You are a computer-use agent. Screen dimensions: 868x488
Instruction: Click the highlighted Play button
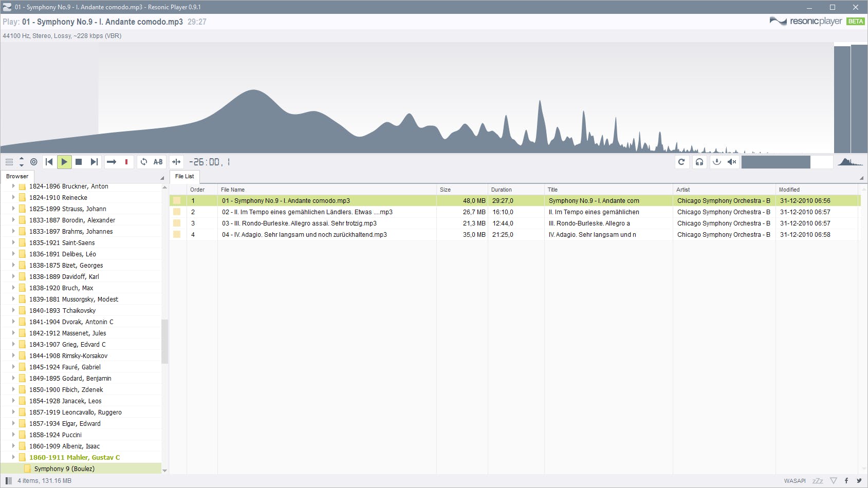64,162
